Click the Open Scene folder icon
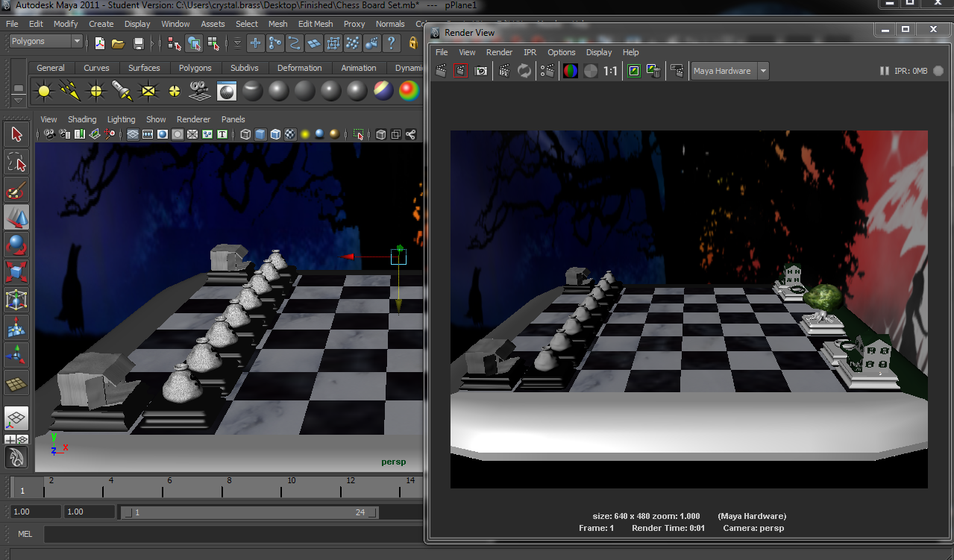Screen dimensions: 954x560 118,43
